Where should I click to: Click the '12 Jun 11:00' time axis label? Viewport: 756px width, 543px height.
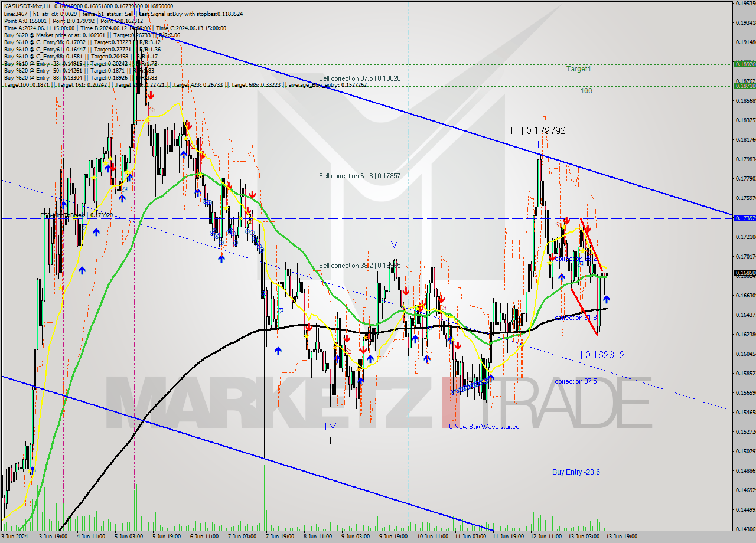(545, 537)
